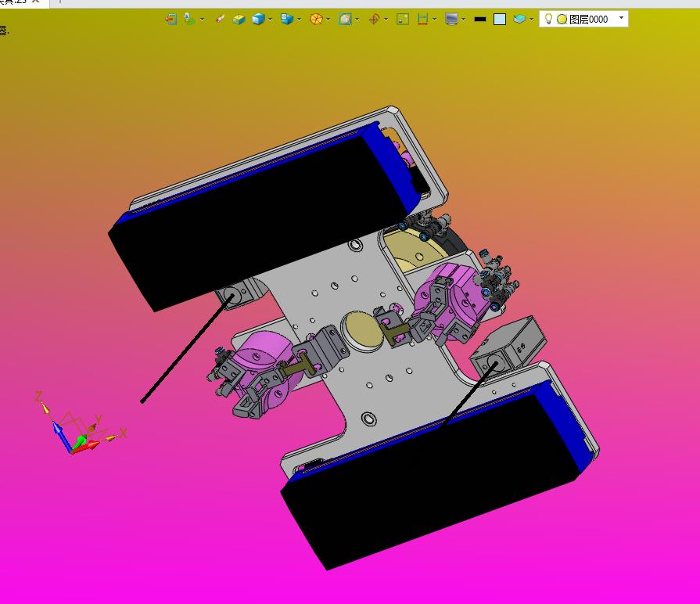
Task: Open the select filter dropdown arrow
Action: (x=203, y=20)
